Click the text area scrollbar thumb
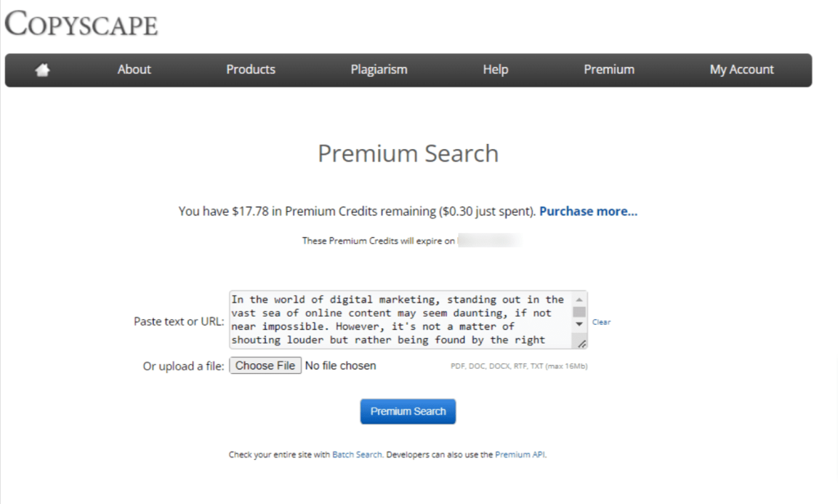The width and height of the screenshot is (838, 504). pos(579,312)
